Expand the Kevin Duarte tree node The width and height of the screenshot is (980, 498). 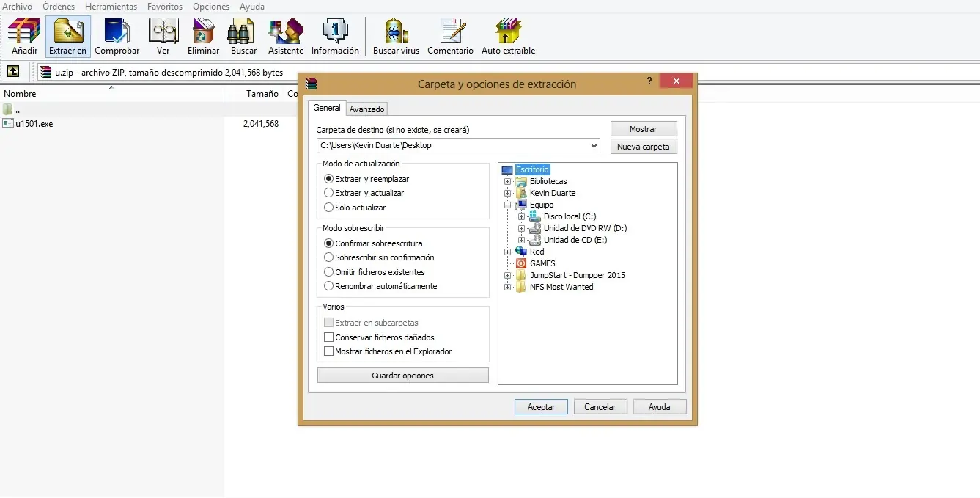click(507, 194)
